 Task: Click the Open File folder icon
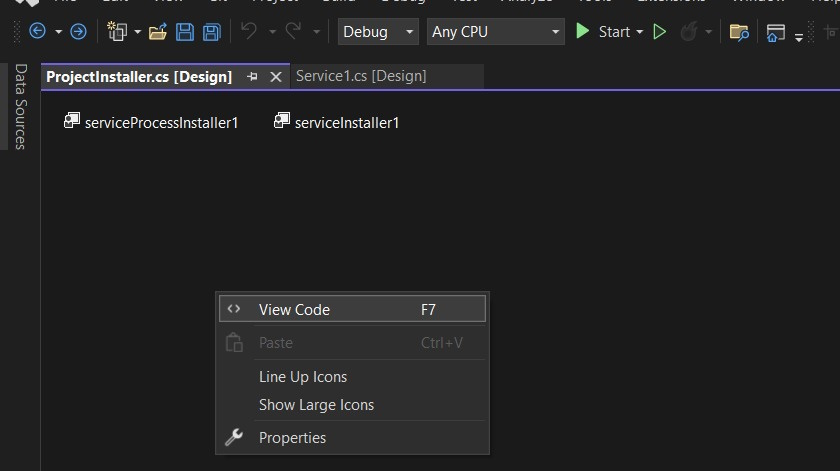click(x=157, y=32)
